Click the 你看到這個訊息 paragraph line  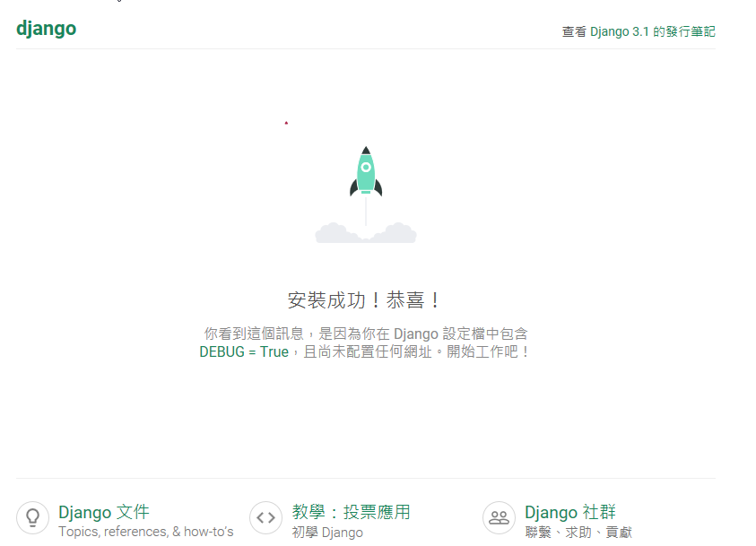366,334
